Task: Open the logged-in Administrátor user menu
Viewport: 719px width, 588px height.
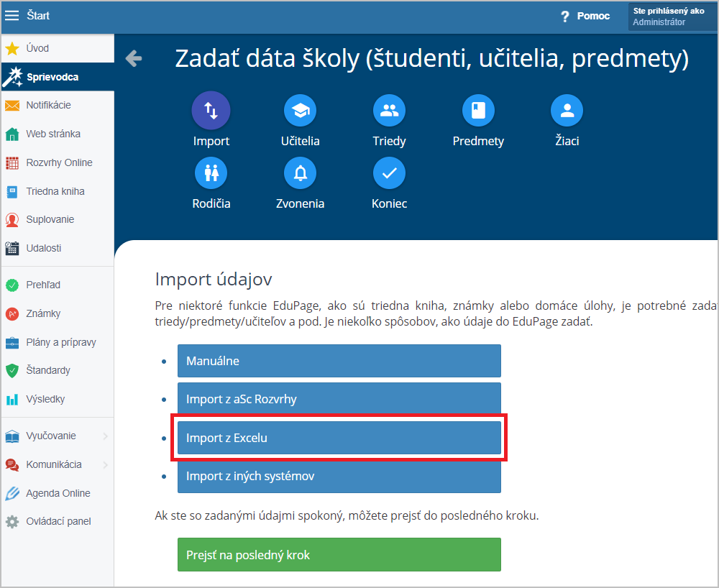Action: tap(672, 17)
